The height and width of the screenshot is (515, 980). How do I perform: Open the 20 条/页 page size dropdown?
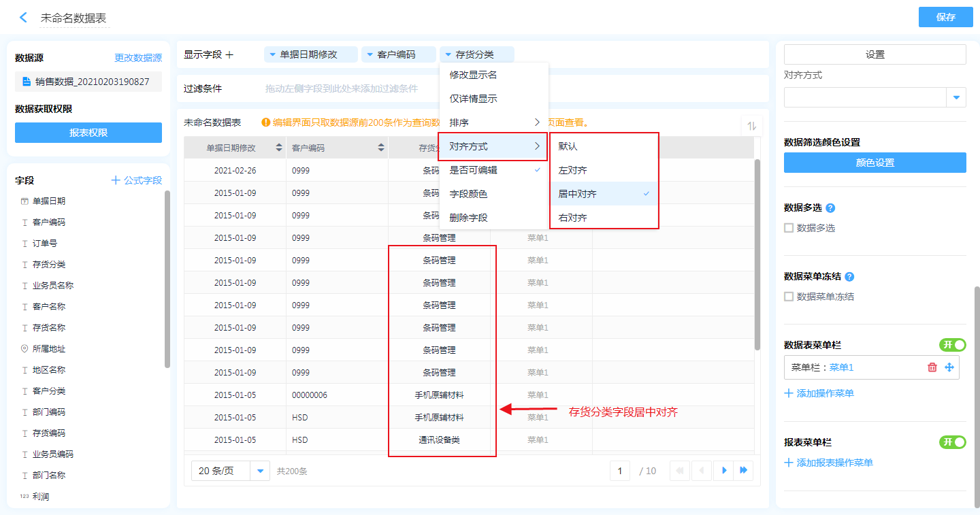[x=260, y=471]
